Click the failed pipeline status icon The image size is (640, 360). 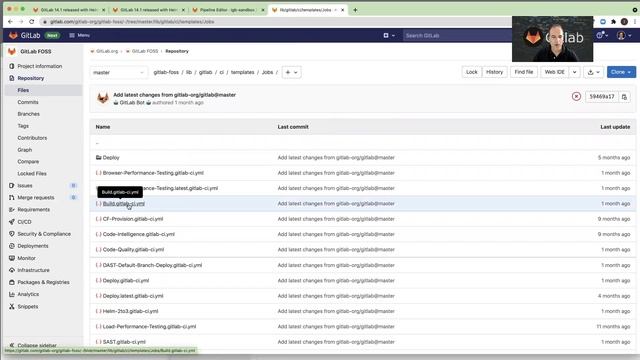click(576, 97)
